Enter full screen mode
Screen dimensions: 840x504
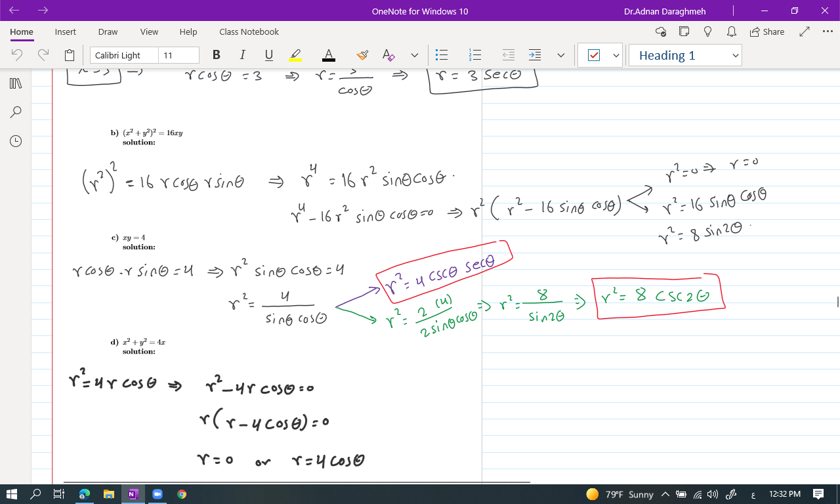(x=805, y=31)
